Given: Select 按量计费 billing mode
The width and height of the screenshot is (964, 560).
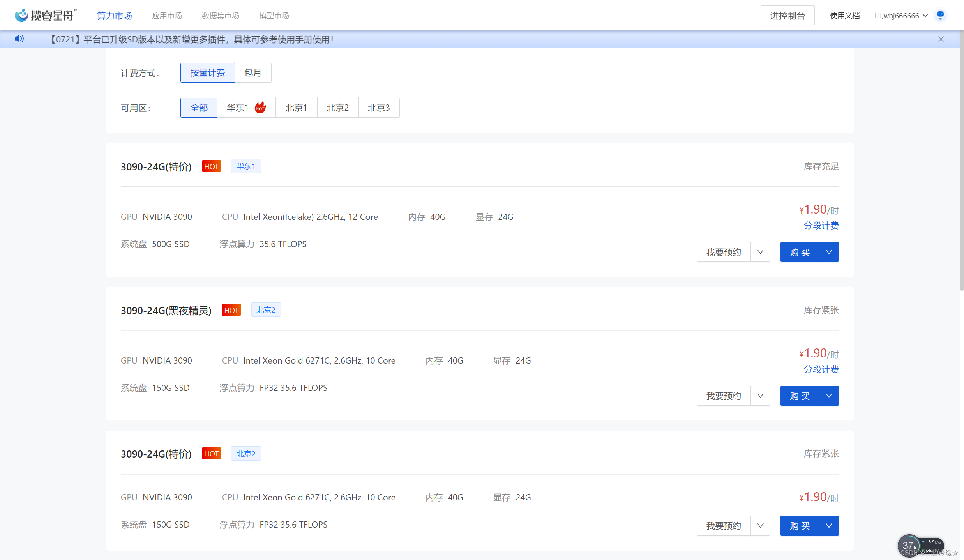Looking at the screenshot, I should pos(207,73).
